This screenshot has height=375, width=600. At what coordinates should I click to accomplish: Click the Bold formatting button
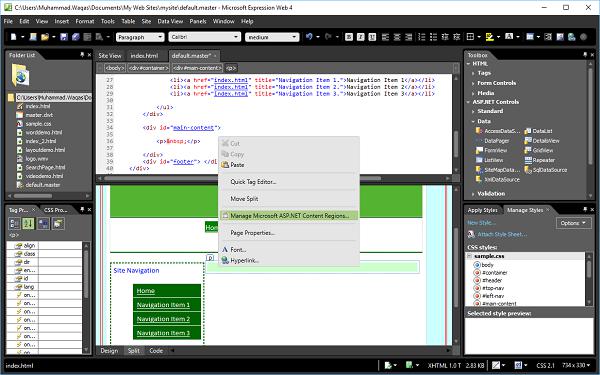(349, 37)
